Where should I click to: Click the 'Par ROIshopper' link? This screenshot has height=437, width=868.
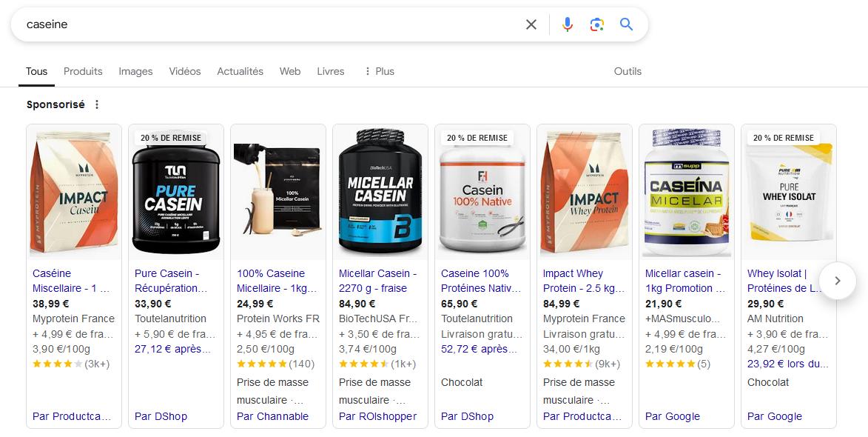pos(378,416)
